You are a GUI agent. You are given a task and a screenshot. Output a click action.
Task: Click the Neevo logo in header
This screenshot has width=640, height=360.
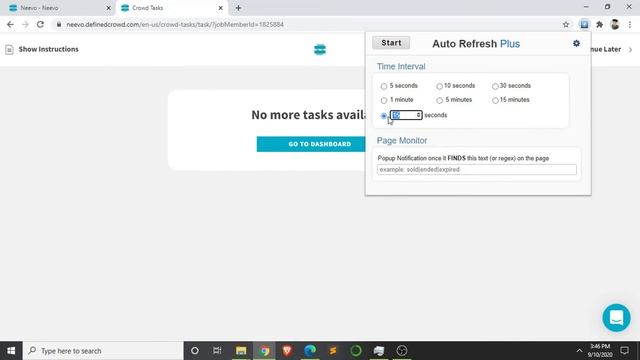[320, 50]
